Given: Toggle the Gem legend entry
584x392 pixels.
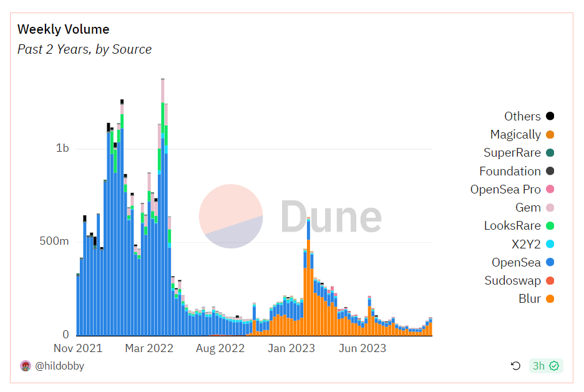Looking at the screenshot, I should point(535,208).
